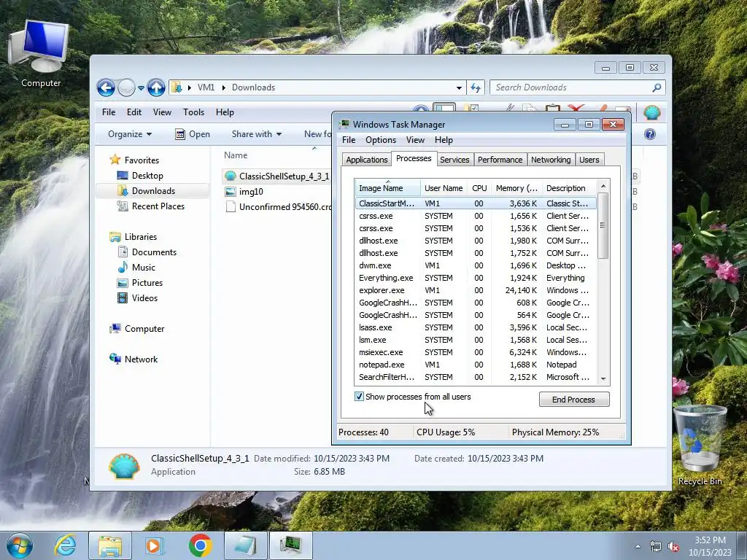The width and height of the screenshot is (747, 560).
Task: Click the process list scroll up arrow
Action: 603,186
